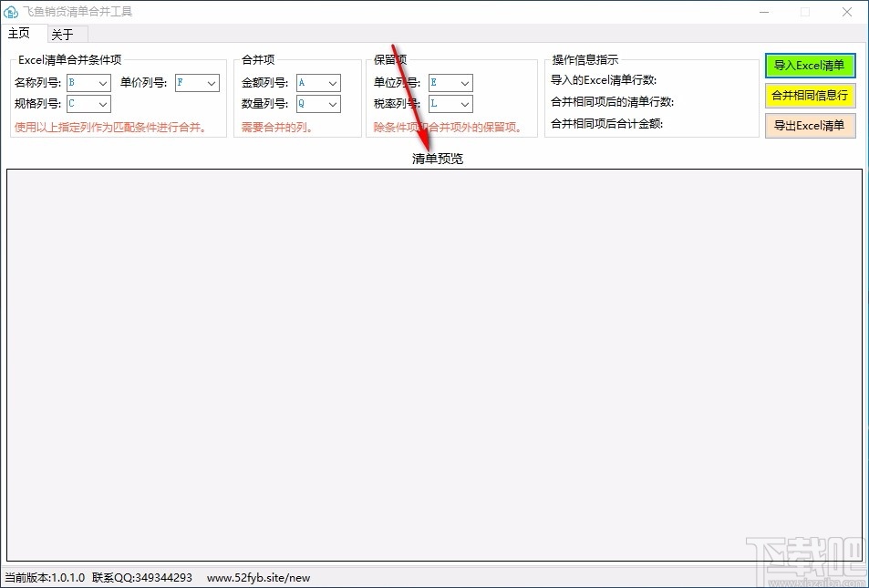869x588 pixels.
Task: Click the 操作信息提示 panel heading
Action: 584,58
